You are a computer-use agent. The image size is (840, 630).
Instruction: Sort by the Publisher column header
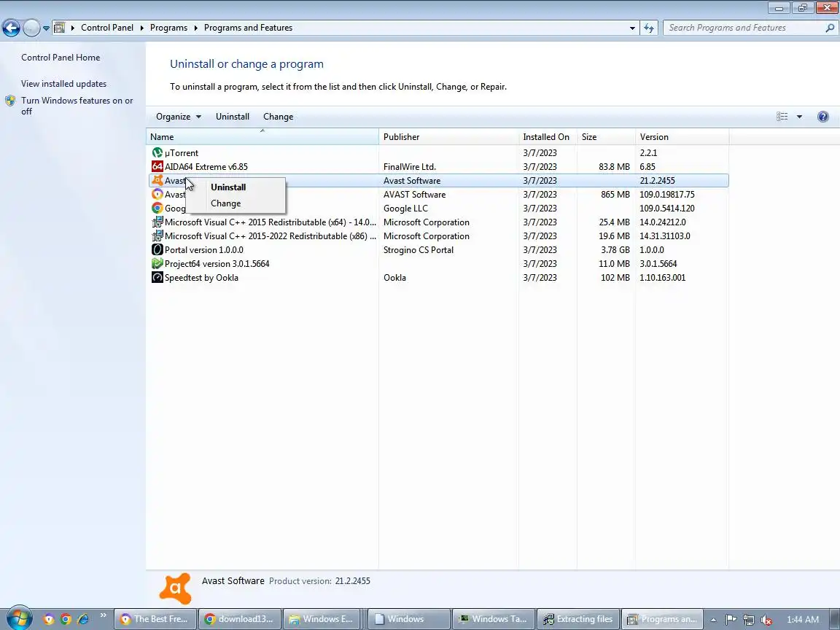click(448, 137)
